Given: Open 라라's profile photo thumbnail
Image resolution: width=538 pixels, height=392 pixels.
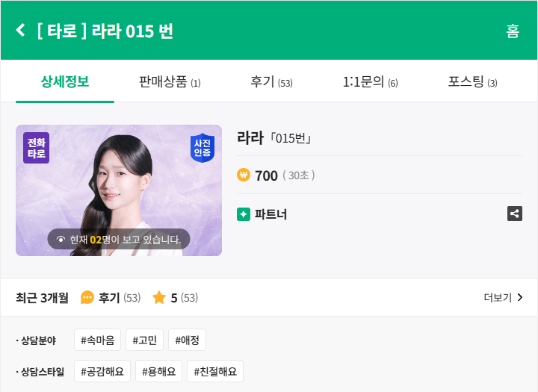Looking at the screenshot, I should [119, 190].
